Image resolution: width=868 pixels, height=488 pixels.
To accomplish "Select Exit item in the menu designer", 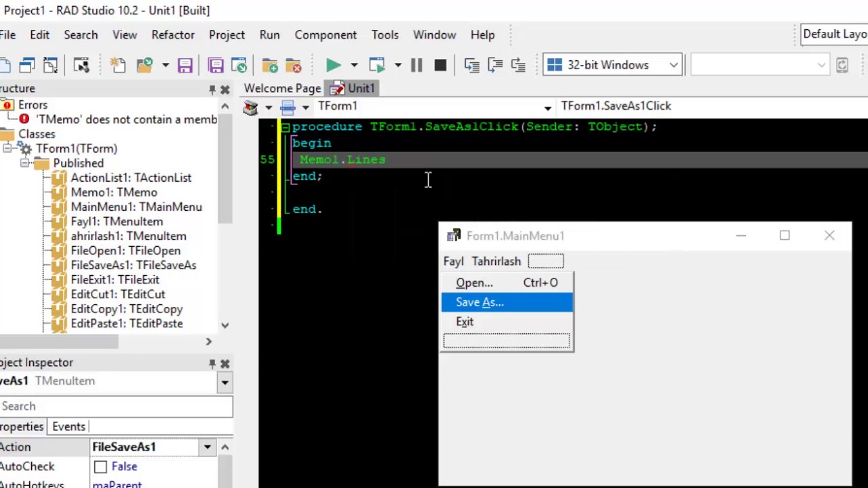I will pos(507,322).
